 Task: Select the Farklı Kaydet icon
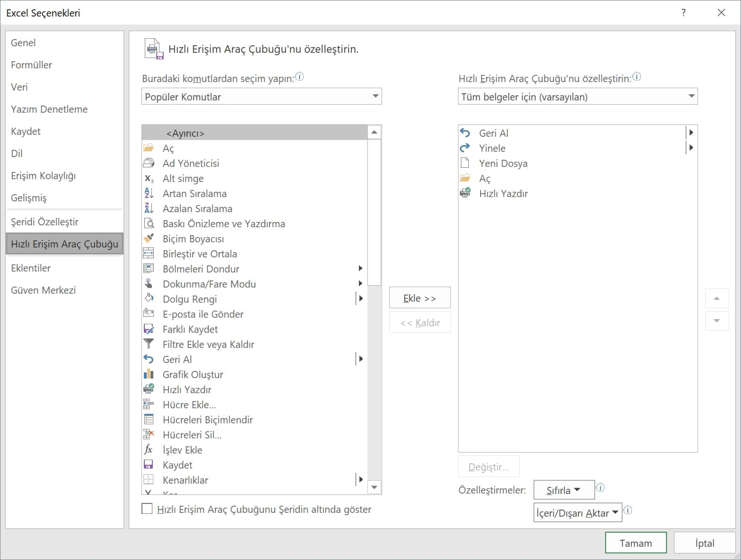point(149,329)
